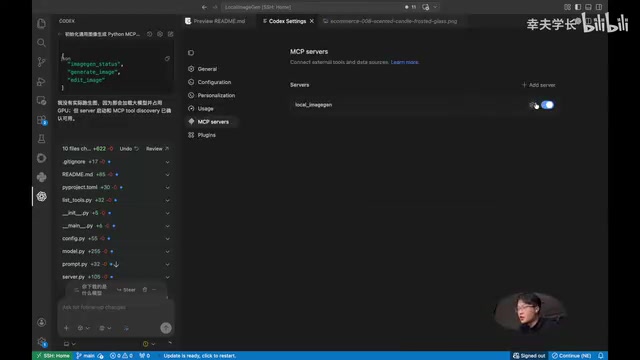Viewport: 640px width, 360px height.
Task: Open local_imagegen server settings gear
Action: pos(533,105)
